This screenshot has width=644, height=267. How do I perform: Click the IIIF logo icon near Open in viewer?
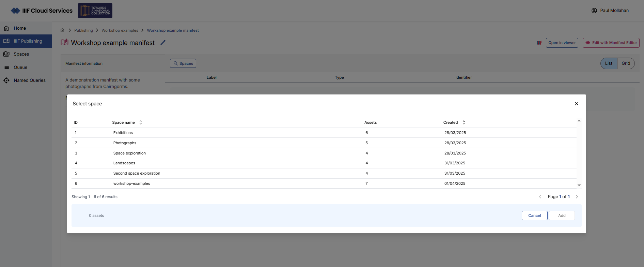[539, 43]
